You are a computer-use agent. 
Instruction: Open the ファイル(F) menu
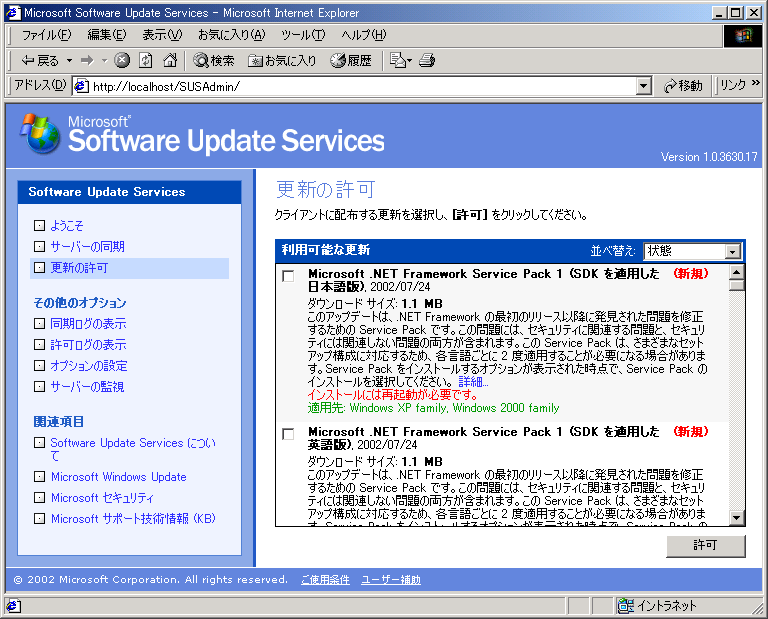47,35
